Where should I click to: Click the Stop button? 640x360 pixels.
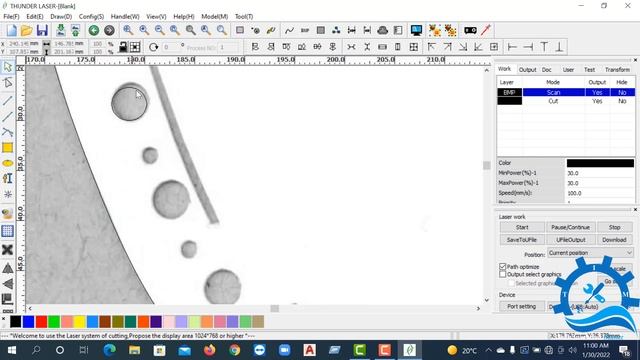click(x=615, y=227)
